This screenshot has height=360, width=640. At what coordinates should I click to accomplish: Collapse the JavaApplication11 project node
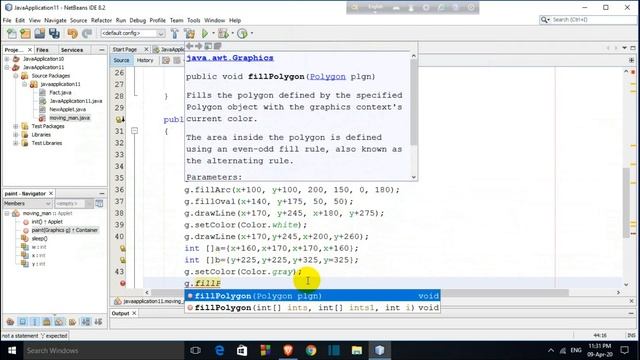click(x=7, y=67)
